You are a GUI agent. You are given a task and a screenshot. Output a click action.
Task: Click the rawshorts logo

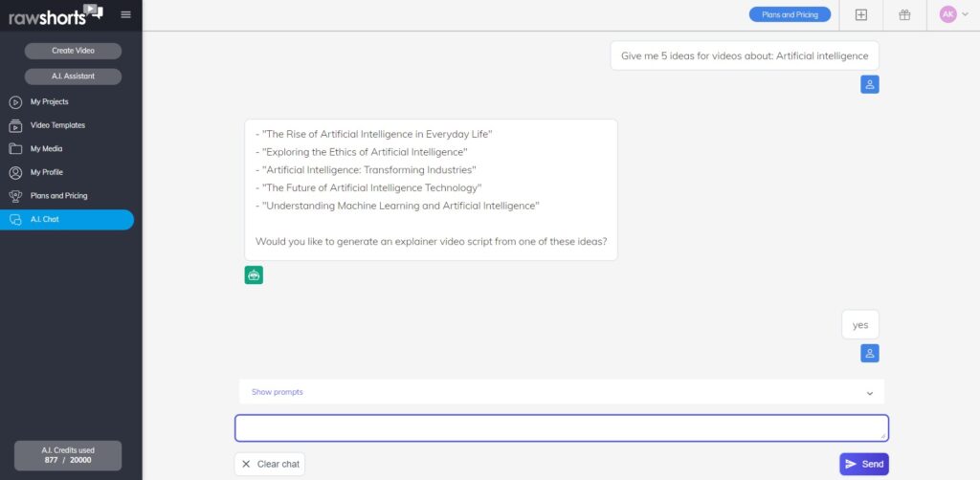point(55,15)
